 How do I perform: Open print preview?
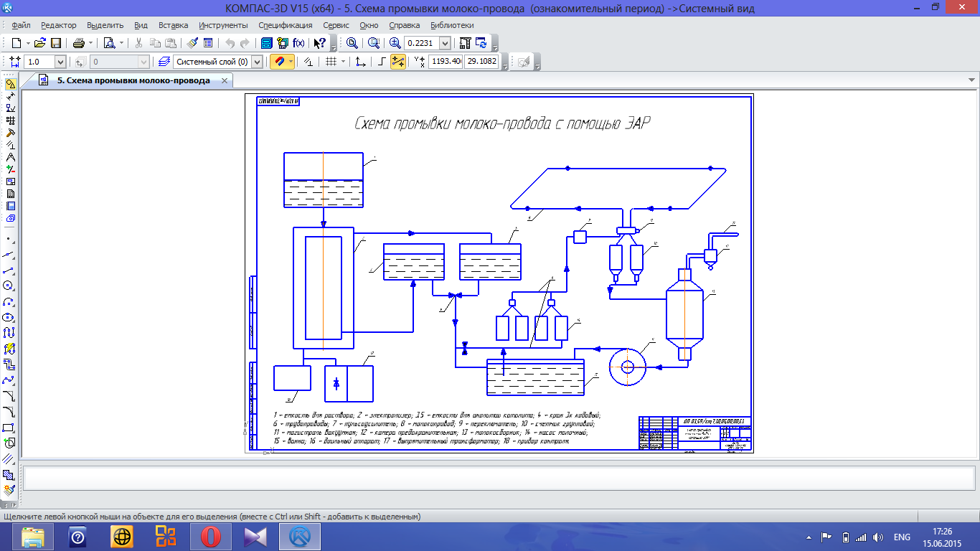pos(109,43)
